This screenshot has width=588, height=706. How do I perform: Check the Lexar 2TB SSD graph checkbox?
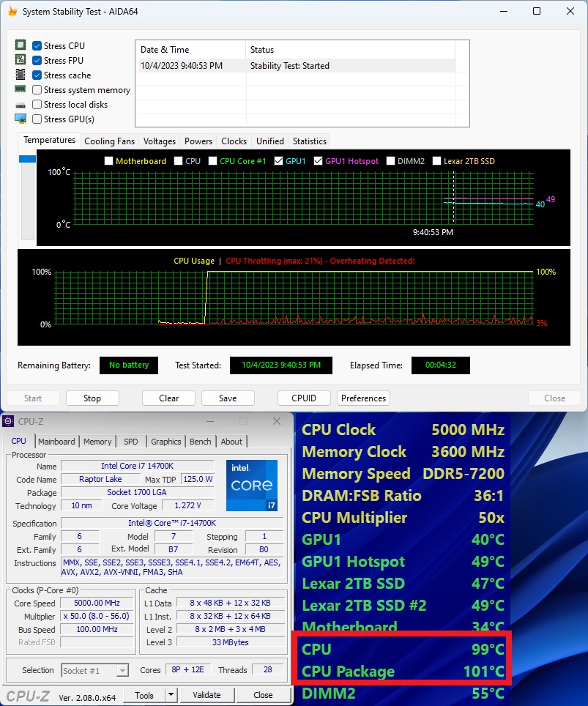[436, 160]
